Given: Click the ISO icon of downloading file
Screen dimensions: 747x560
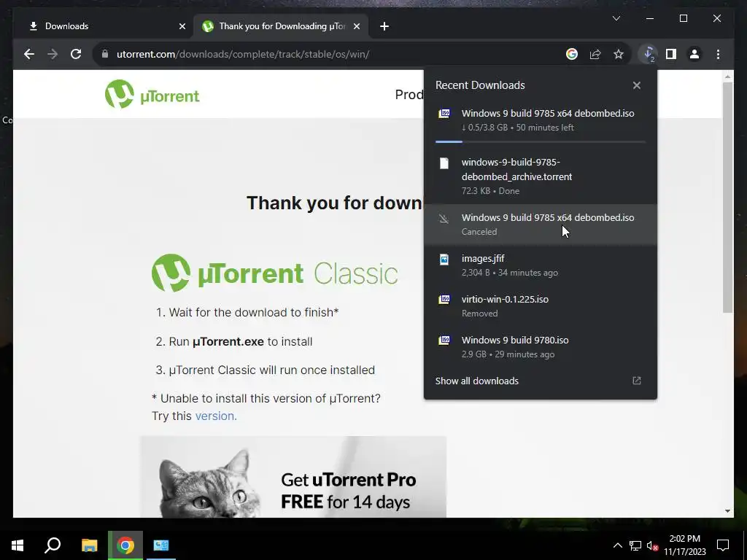Looking at the screenshot, I should 444,113.
